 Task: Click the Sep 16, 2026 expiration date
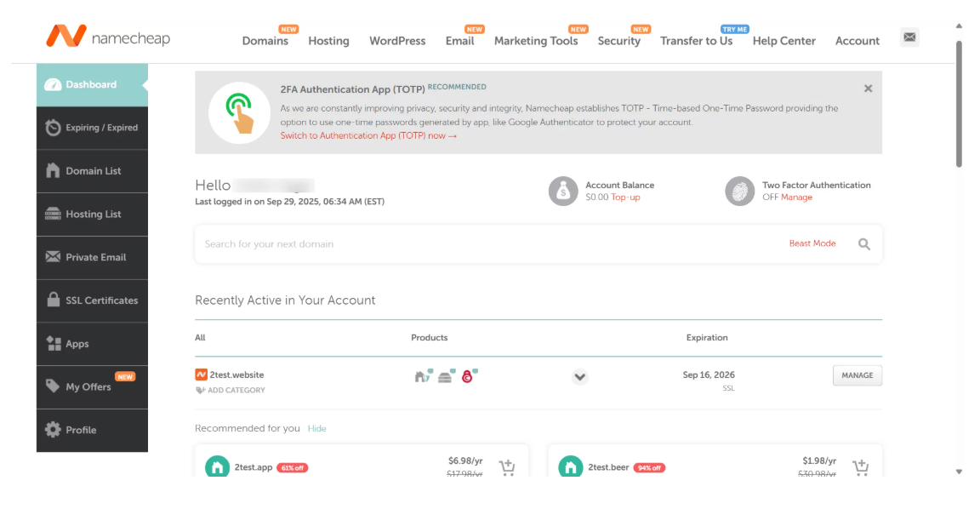tap(709, 375)
